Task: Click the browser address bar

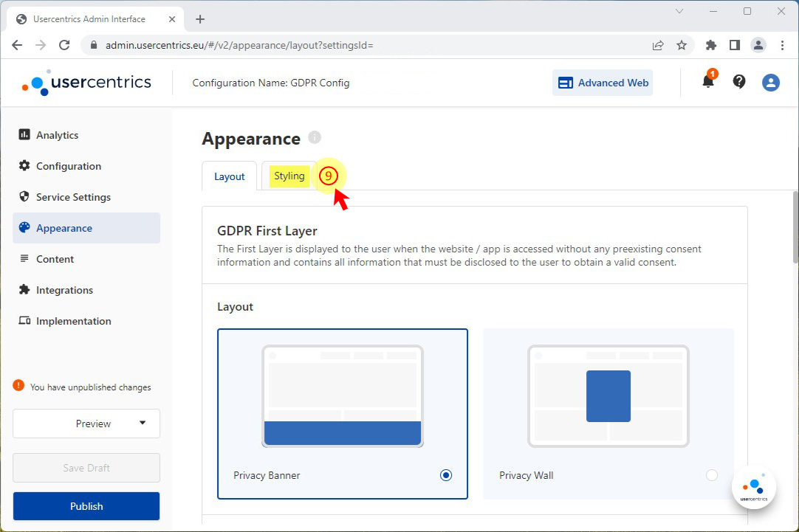Action: [x=369, y=45]
